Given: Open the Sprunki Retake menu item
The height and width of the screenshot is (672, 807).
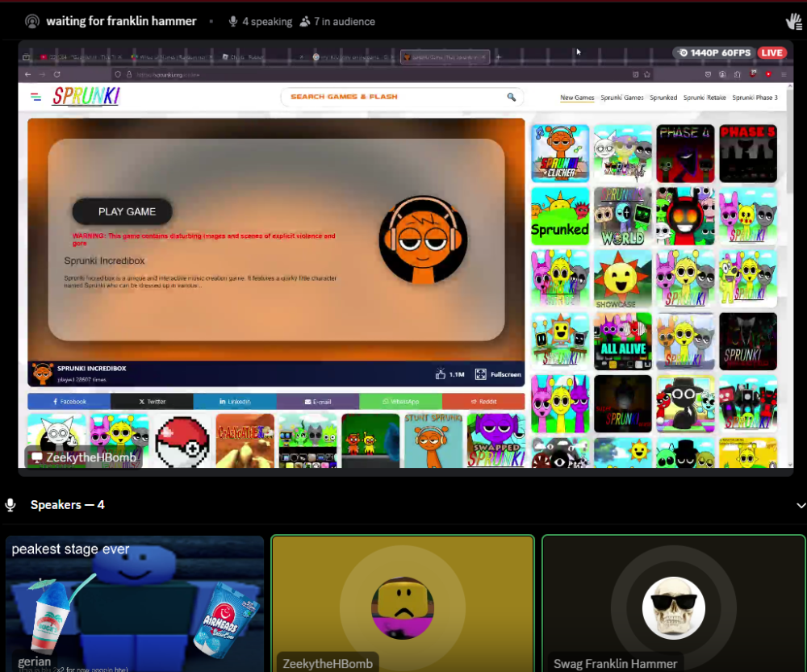Looking at the screenshot, I should pyautogui.click(x=705, y=98).
